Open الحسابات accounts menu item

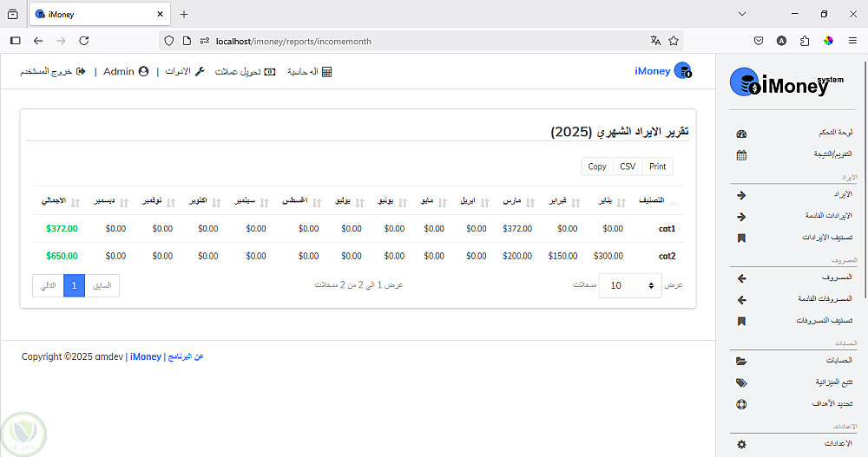click(x=839, y=360)
